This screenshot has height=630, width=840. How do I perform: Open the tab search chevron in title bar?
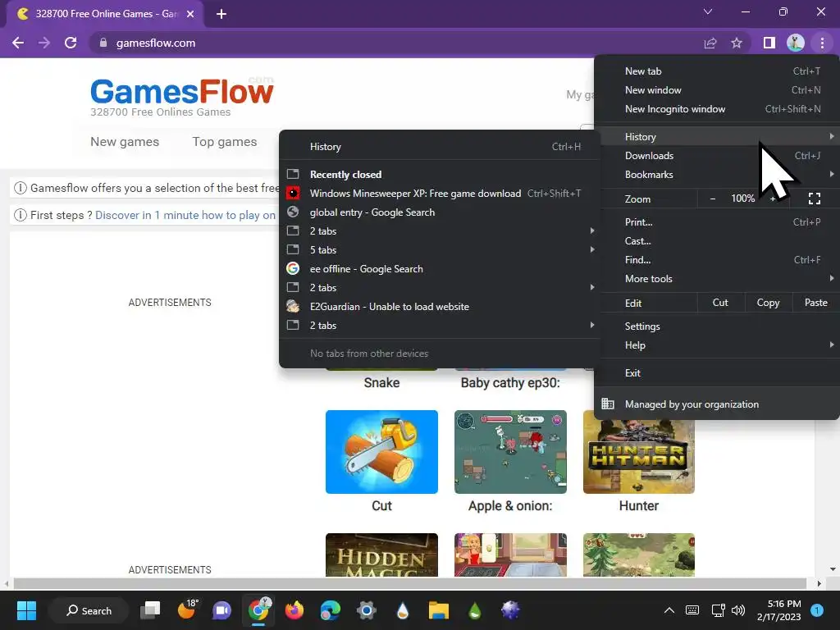tap(708, 11)
